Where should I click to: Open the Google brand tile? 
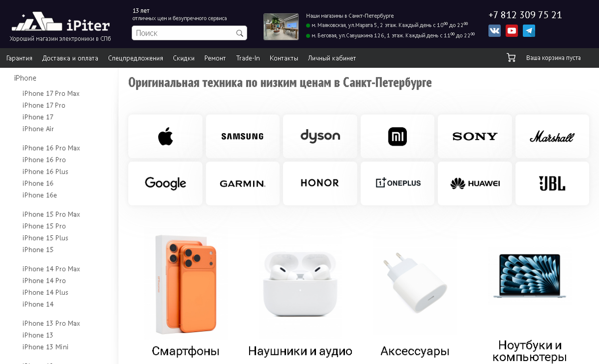[x=165, y=183]
